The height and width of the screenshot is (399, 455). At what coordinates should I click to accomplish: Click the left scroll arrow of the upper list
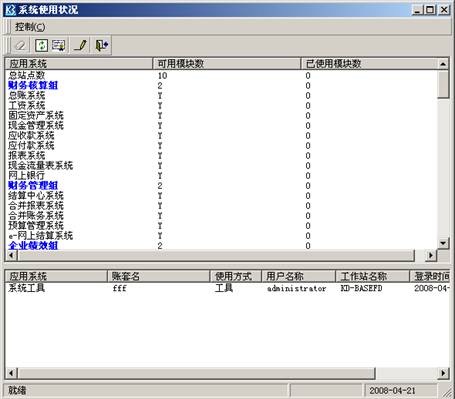[x=11, y=255]
